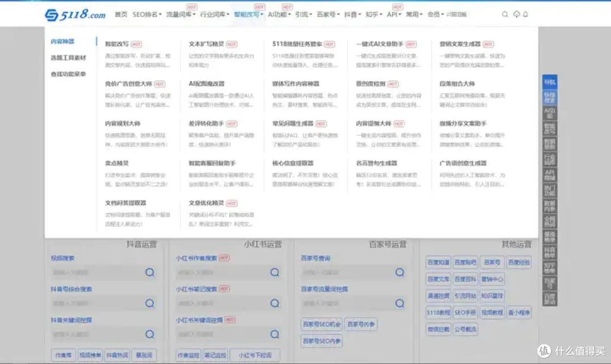Image resolution: width=611 pixels, height=364 pixels.
Task: Click the header search magnifier icon
Action: pyautogui.click(x=505, y=14)
